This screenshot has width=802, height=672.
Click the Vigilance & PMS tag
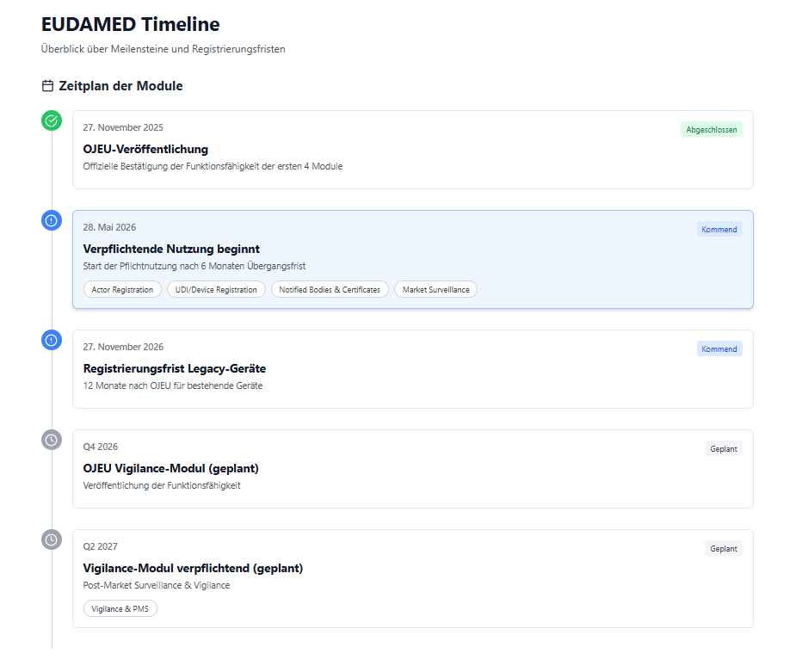[120, 609]
